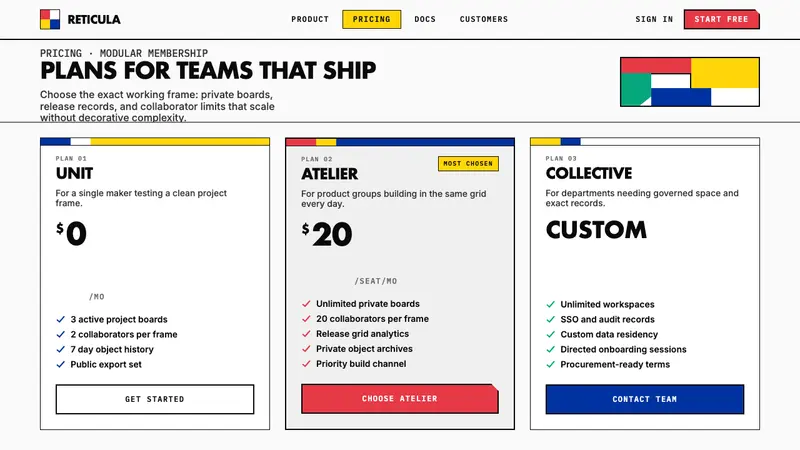800x450 pixels.
Task: Click the Choose Atelier button
Action: tap(399, 398)
